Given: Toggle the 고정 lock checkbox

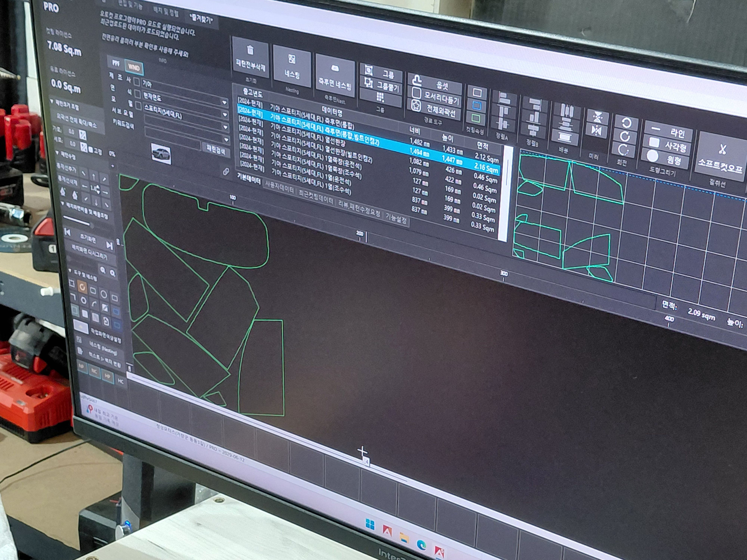Looking at the screenshot, I should tap(91, 149).
